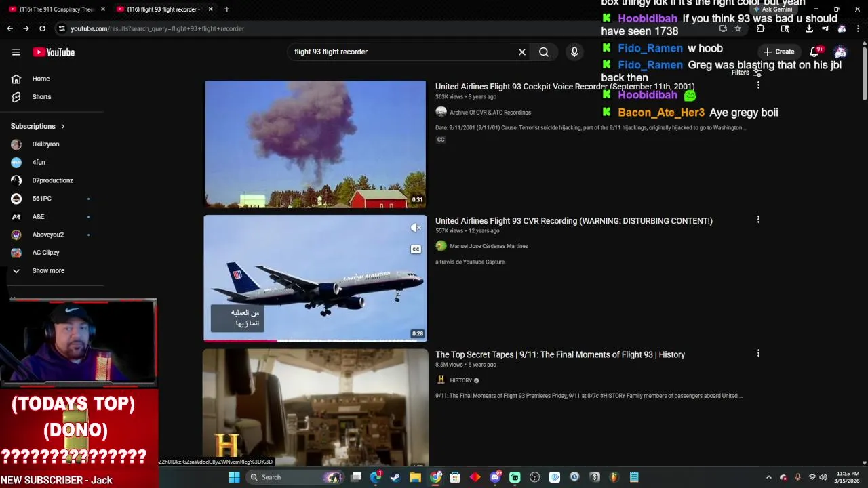This screenshot has height=488, width=868.
Task: Close The 911 Conspiracy browser tab
Action: tap(103, 9)
